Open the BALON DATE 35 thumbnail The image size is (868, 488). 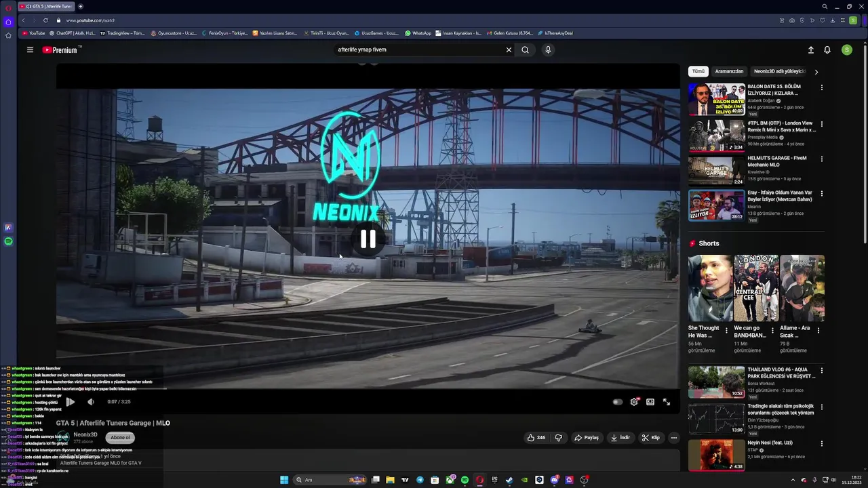click(x=716, y=99)
